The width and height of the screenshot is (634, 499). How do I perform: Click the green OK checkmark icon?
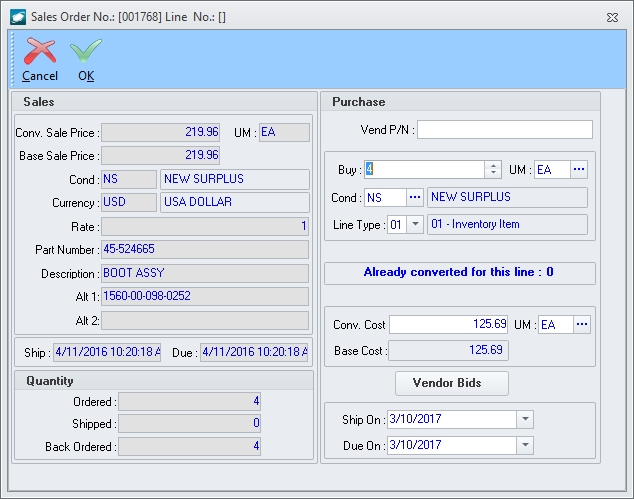pyautogui.click(x=86, y=51)
